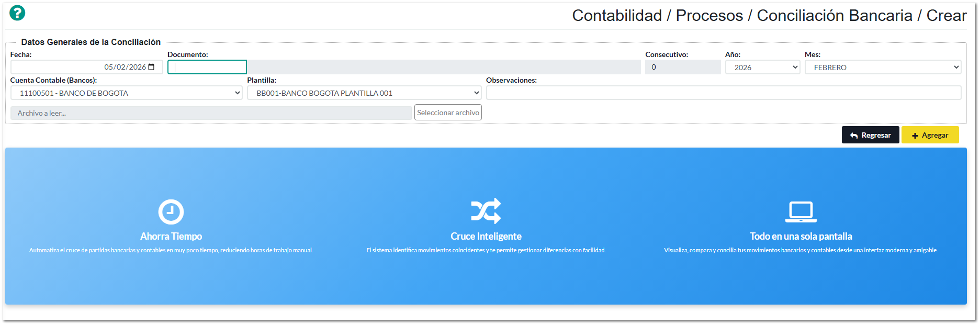Click the Fecha date field 05/02/2026
Image resolution: width=980 pixels, height=325 pixels.
pyautogui.click(x=86, y=67)
